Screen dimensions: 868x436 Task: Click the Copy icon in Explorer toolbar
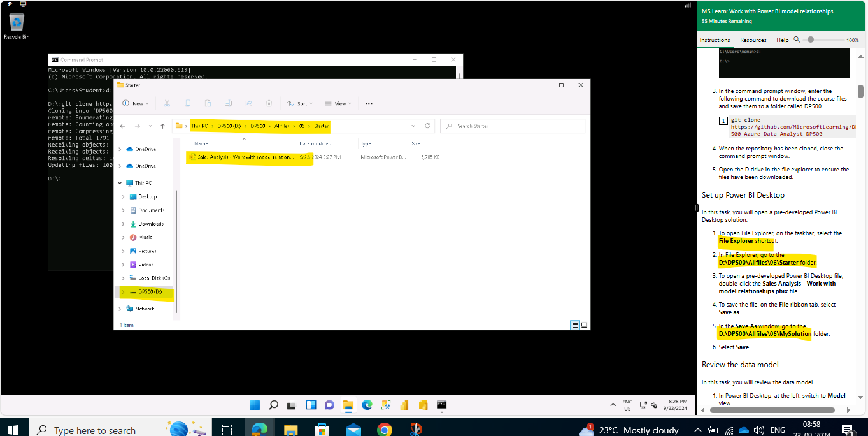pos(187,103)
